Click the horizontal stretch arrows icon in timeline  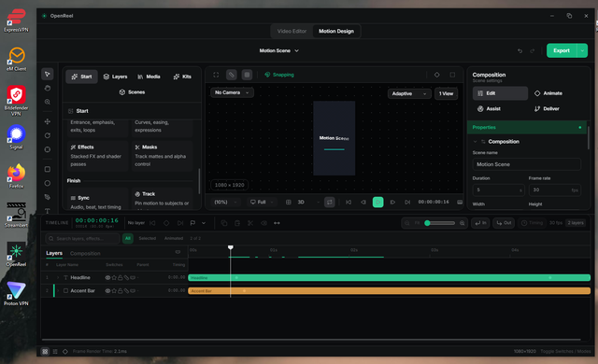point(277,223)
